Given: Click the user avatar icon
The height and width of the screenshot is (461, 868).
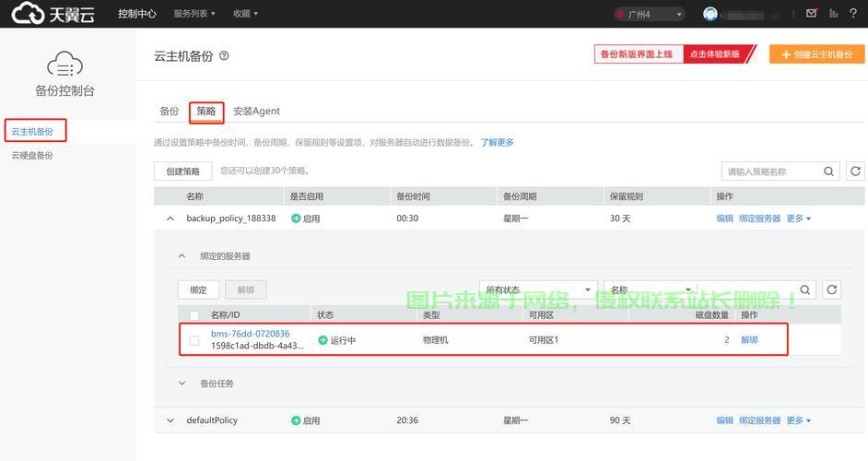Looking at the screenshot, I should pos(710,14).
